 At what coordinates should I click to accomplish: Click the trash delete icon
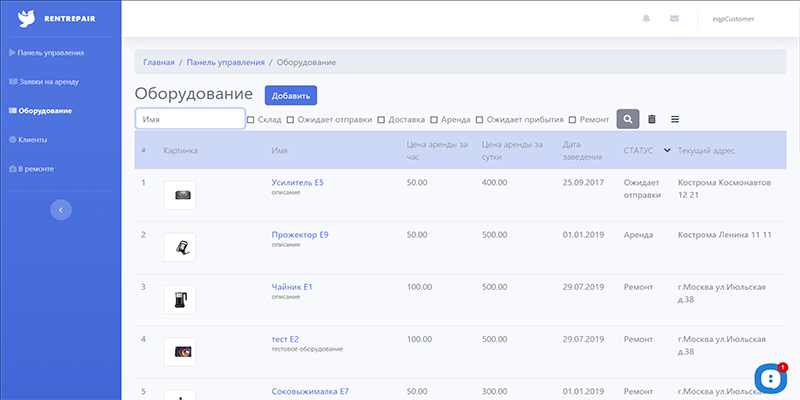(x=652, y=119)
